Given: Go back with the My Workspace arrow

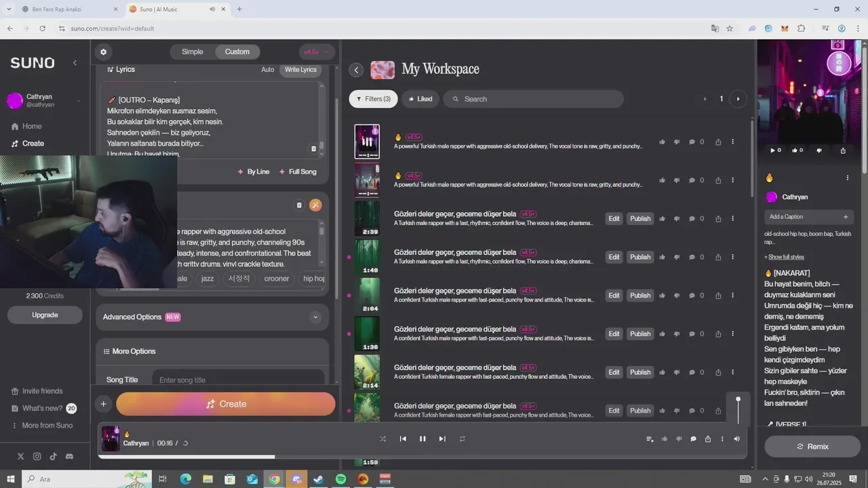Looking at the screenshot, I should pyautogui.click(x=356, y=70).
